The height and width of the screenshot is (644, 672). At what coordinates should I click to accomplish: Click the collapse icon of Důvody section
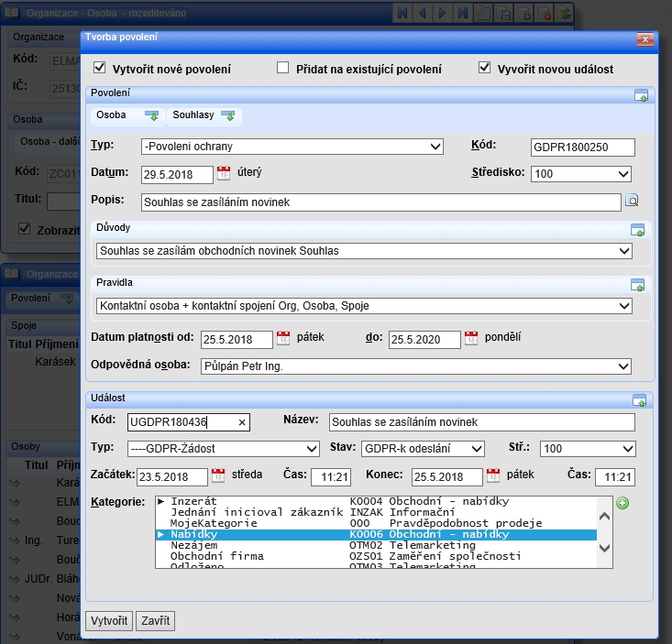point(637,230)
